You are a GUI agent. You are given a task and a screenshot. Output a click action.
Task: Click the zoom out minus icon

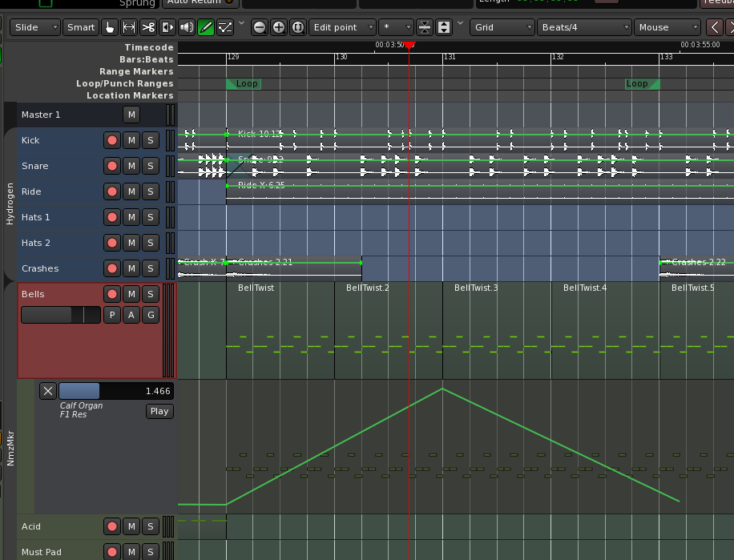(x=260, y=27)
